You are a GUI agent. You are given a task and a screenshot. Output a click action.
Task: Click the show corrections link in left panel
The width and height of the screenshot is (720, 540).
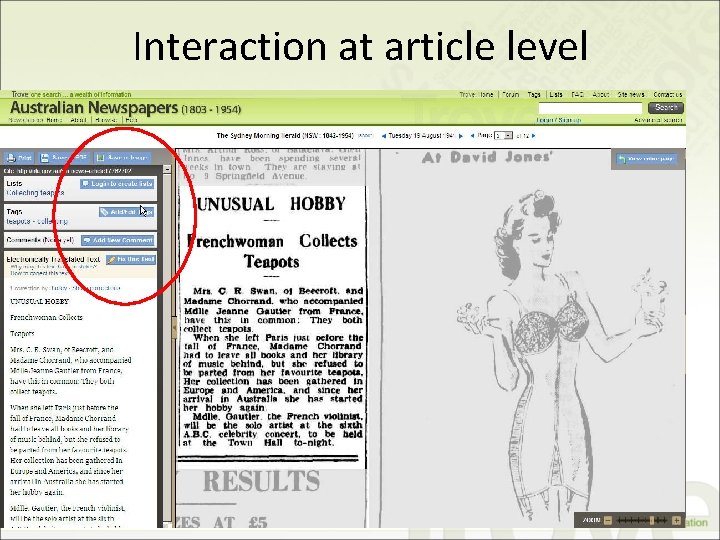(x=96, y=288)
